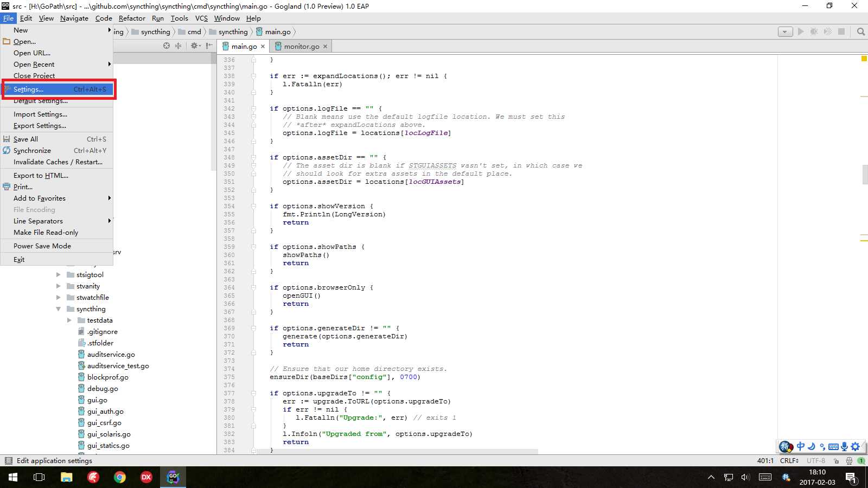Click the CRLF line separator selector
This screenshot has height=488, width=868.
click(x=789, y=461)
